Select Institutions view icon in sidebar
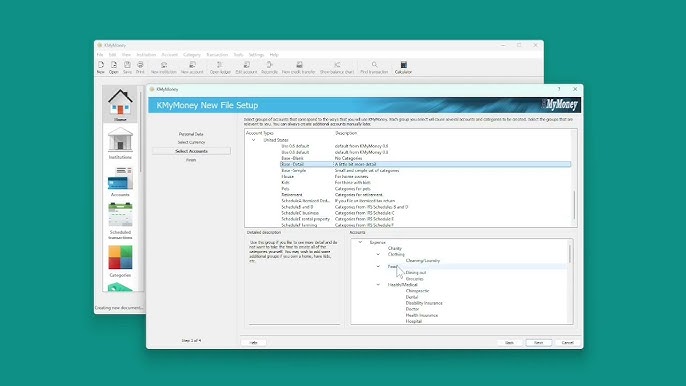Screen dimensions: 686x386 pyautogui.click(x=120, y=143)
